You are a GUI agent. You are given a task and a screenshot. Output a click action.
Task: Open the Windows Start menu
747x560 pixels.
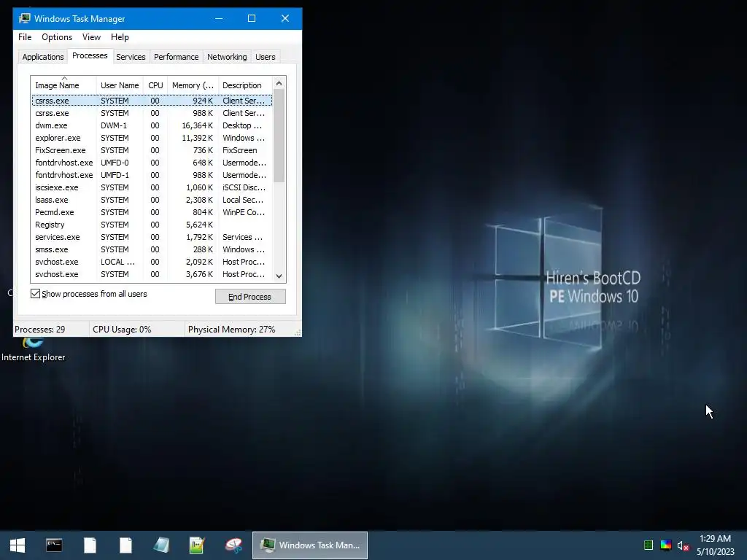click(x=18, y=545)
